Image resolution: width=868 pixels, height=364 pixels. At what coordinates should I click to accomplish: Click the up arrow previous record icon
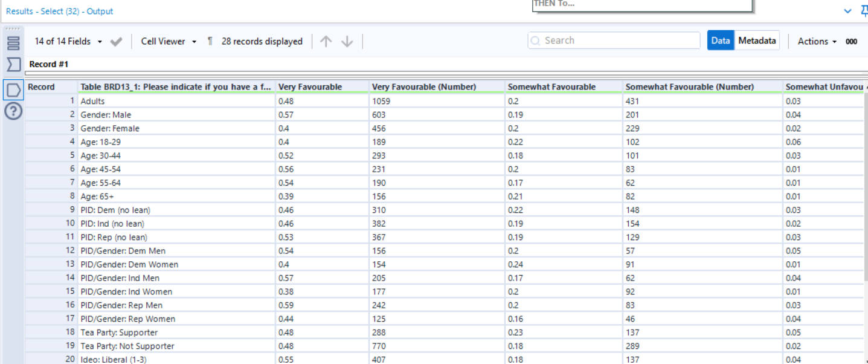click(326, 41)
